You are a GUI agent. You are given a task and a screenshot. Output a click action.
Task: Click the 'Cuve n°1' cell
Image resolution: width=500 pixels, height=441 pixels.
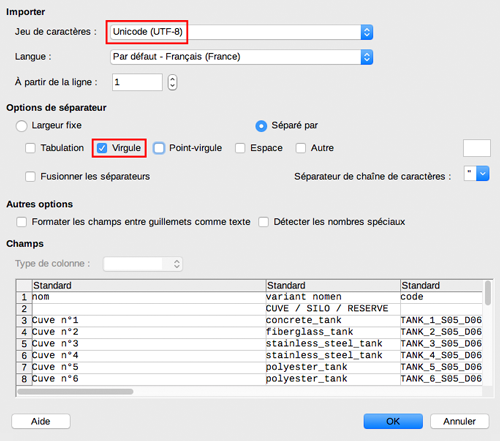tap(149, 320)
